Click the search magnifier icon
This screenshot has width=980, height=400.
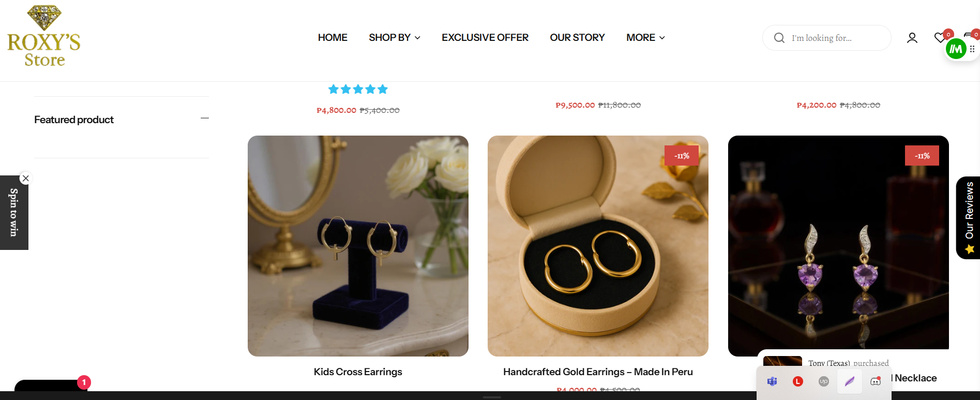pos(779,38)
